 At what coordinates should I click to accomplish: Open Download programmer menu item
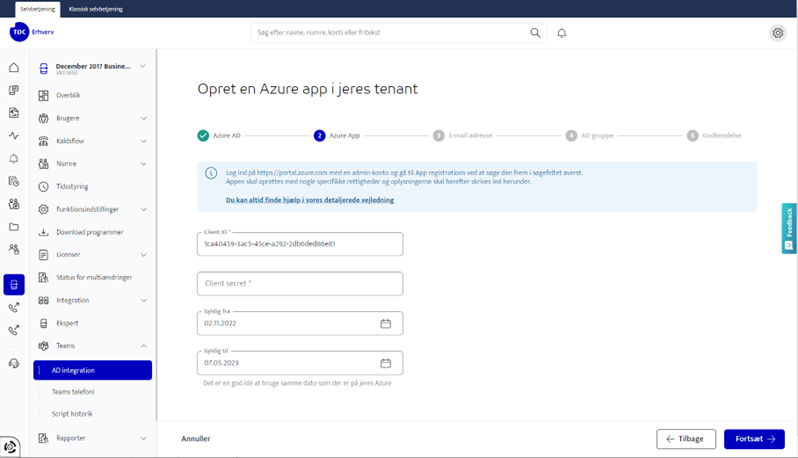click(x=90, y=232)
